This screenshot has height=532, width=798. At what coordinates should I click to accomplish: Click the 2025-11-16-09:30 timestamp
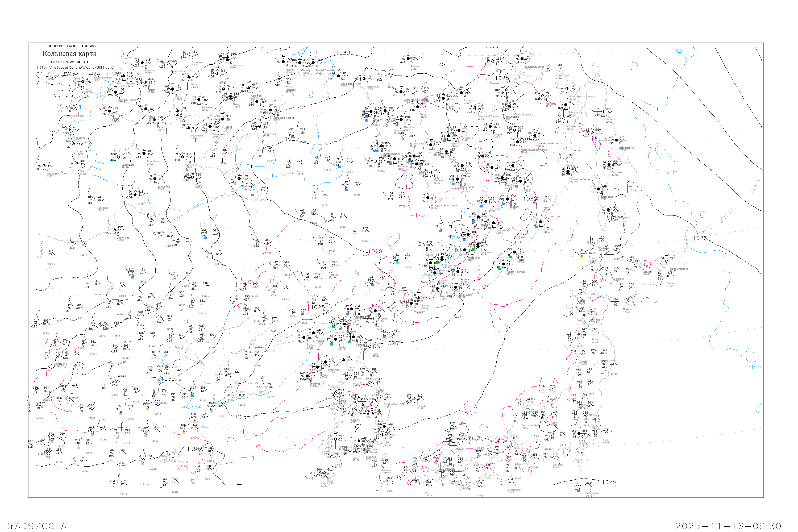tap(729, 526)
